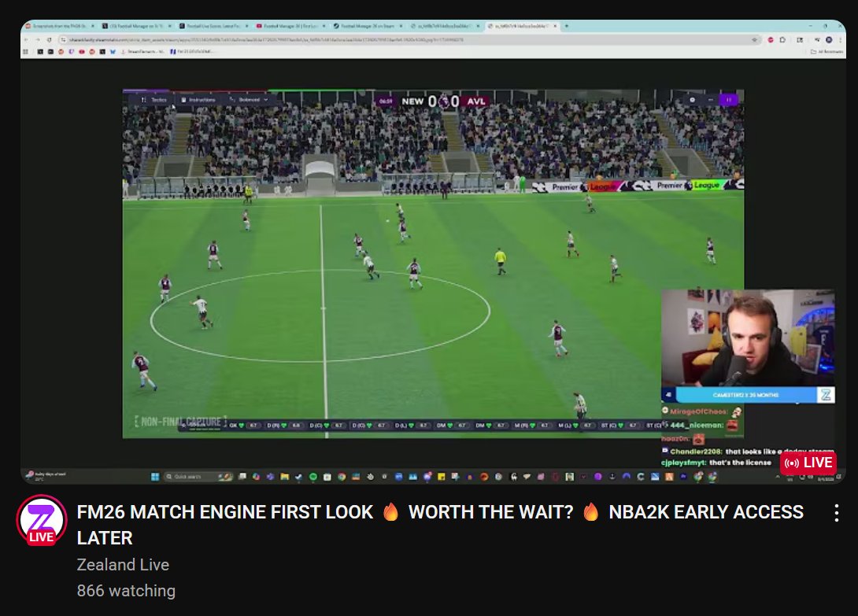
Task: Click the NEW team label on scoreboard
Action: click(412, 101)
